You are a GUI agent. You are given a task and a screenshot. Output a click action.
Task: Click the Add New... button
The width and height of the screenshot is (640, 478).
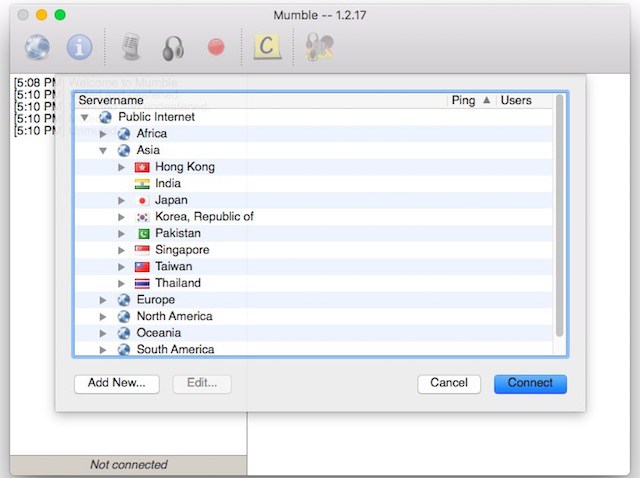117,384
